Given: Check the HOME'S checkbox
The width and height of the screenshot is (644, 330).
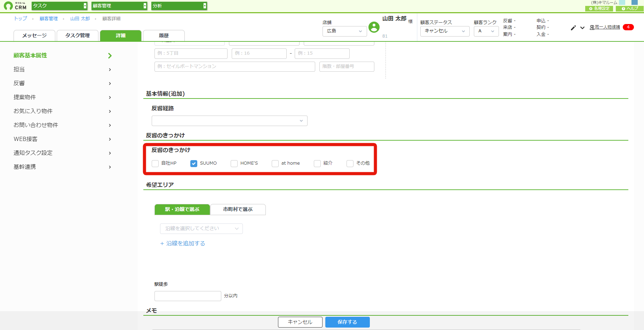Looking at the screenshot, I should (x=234, y=163).
